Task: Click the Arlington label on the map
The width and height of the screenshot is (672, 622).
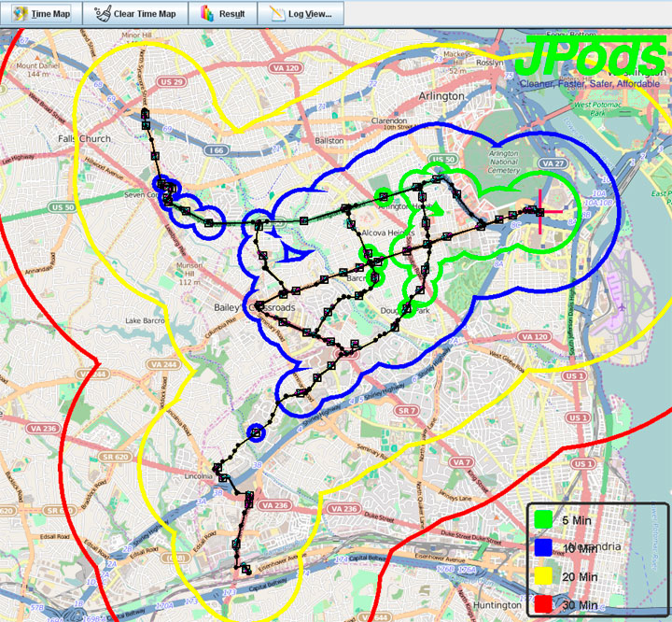Action: click(441, 96)
